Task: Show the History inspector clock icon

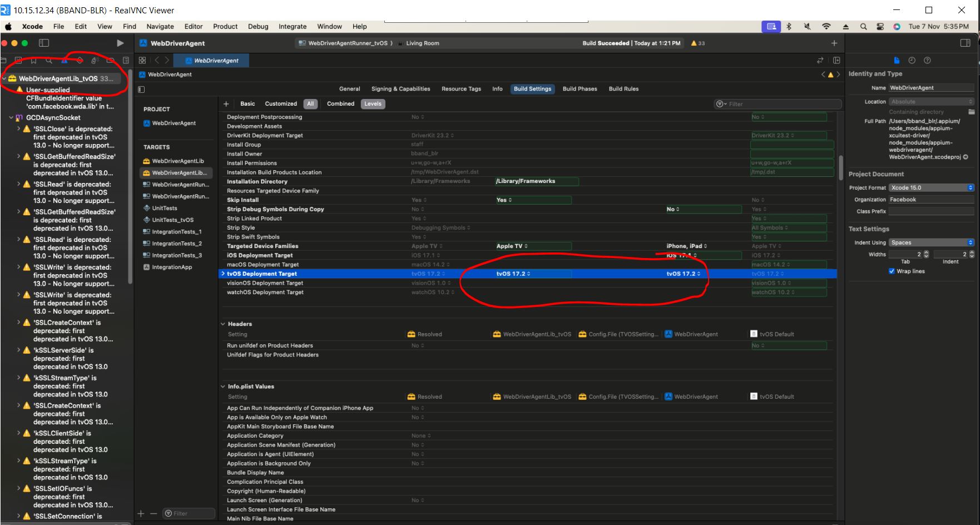Action: 912,61
